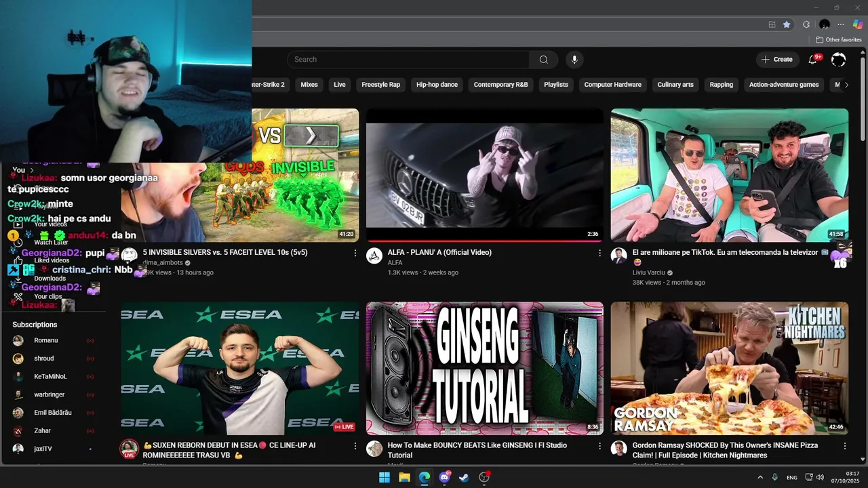Open volume control in system tray

820,478
